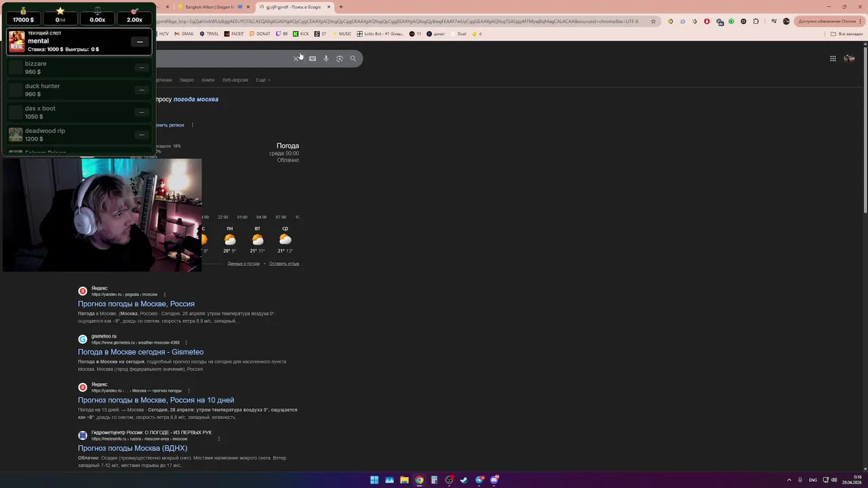
Task: Switch to the Книги search tab
Action: [208, 80]
